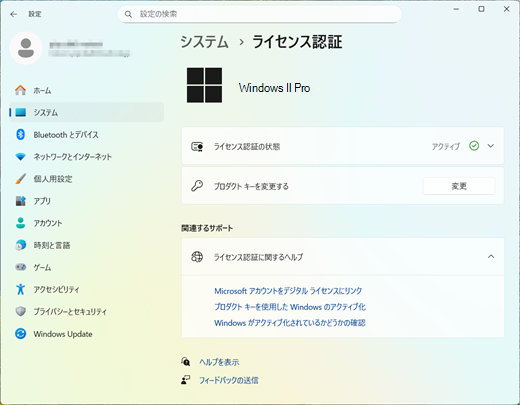Open プライバシーとセキュリティ settings

tap(87, 311)
